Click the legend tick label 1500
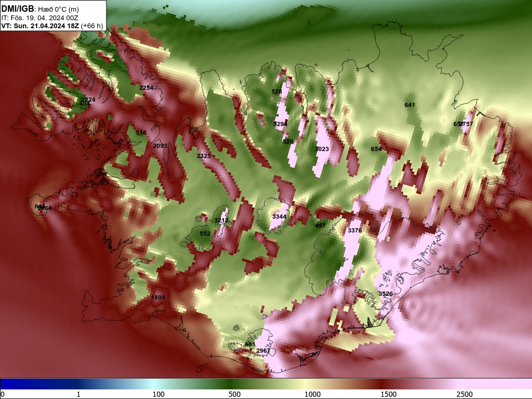The height and width of the screenshot is (399, 532). pyautogui.click(x=388, y=394)
